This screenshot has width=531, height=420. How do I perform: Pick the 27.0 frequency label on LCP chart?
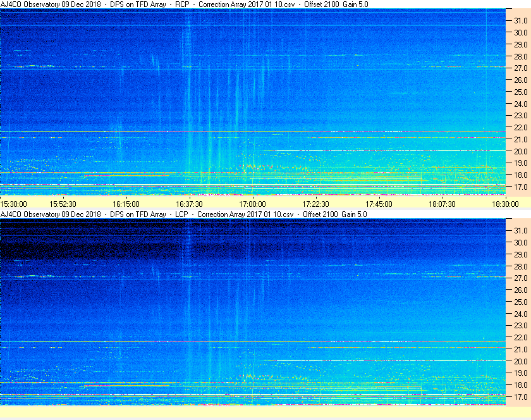[521, 278]
